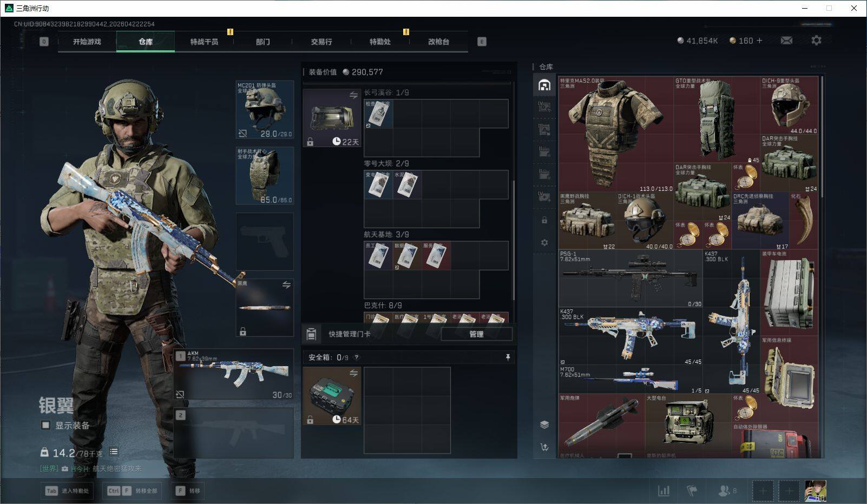Image resolution: width=867 pixels, height=504 pixels.
Task: Swap the safe box using its arrows icon
Action: [353, 373]
